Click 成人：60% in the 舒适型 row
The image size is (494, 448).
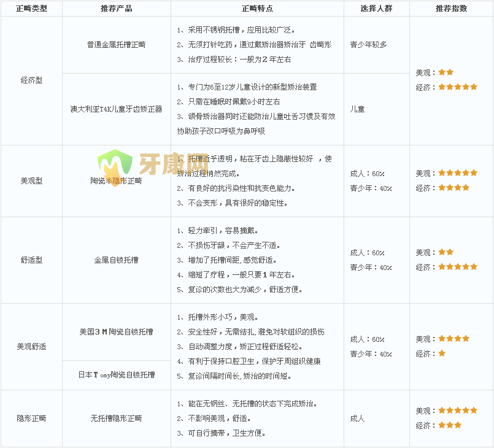(x=368, y=253)
